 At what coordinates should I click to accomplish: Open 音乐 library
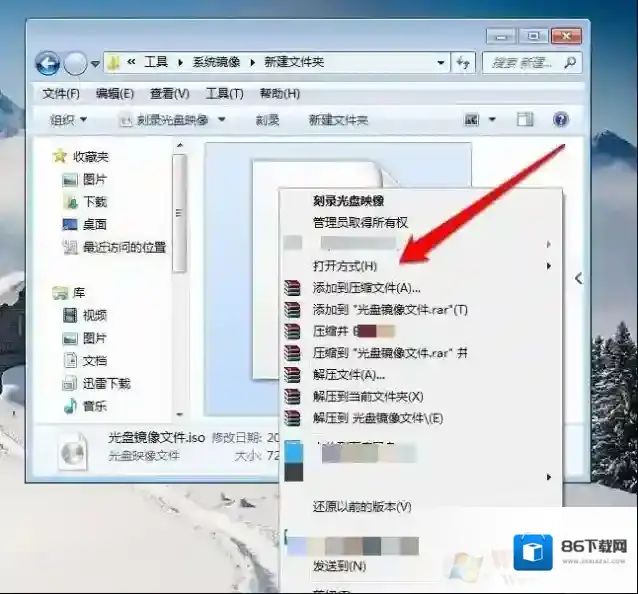pyautogui.click(x=95, y=406)
